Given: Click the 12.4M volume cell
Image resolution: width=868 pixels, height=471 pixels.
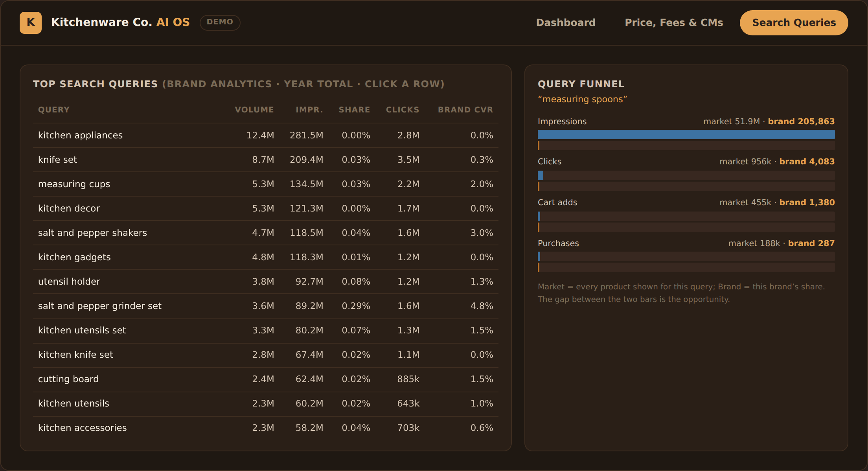Looking at the screenshot, I should pyautogui.click(x=260, y=135).
